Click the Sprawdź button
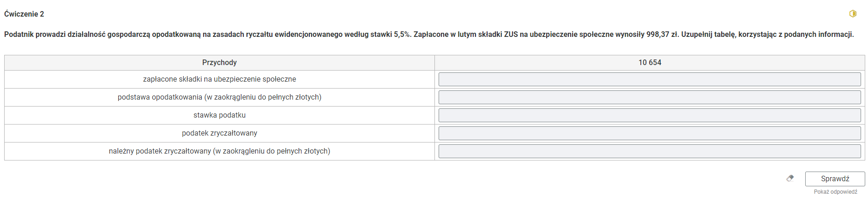The height and width of the screenshot is (202, 868). [835, 178]
